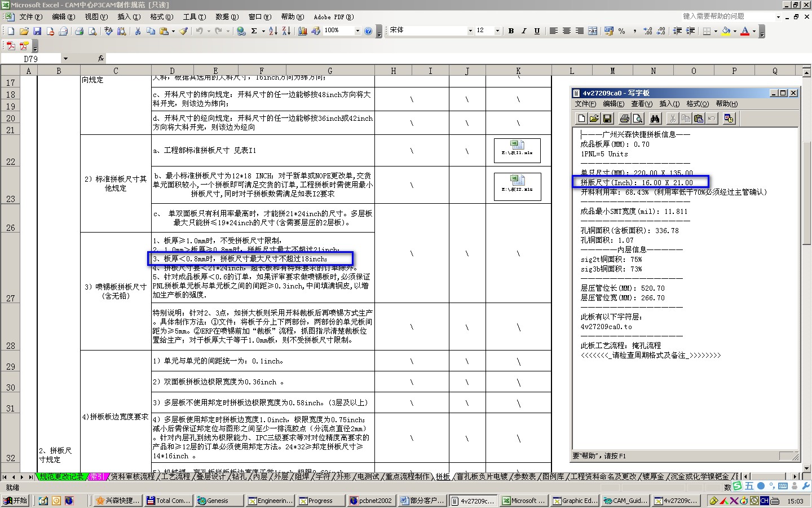The height and width of the screenshot is (508, 812).
Task: Toggle Center alignment
Action: click(566, 31)
